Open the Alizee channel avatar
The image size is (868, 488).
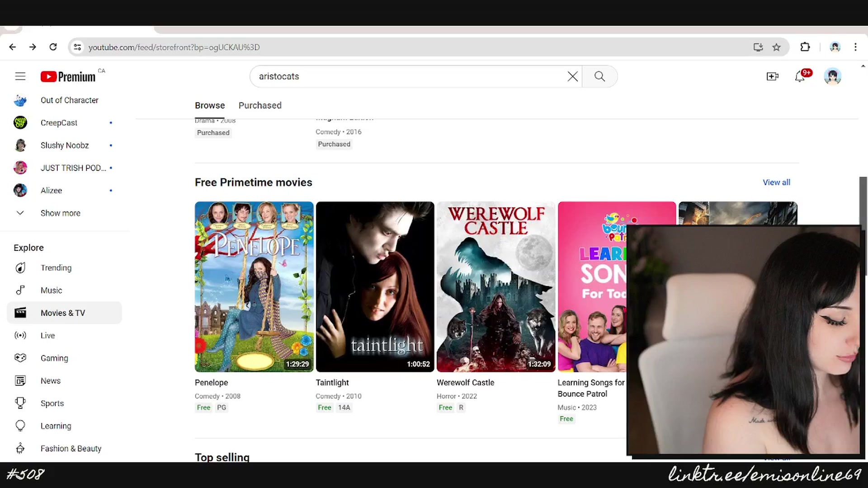20,190
